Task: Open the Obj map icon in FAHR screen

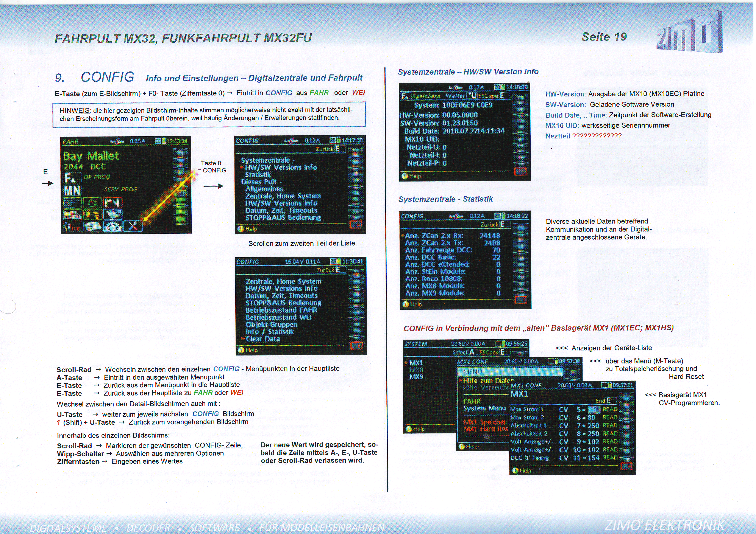Action: tap(113, 214)
